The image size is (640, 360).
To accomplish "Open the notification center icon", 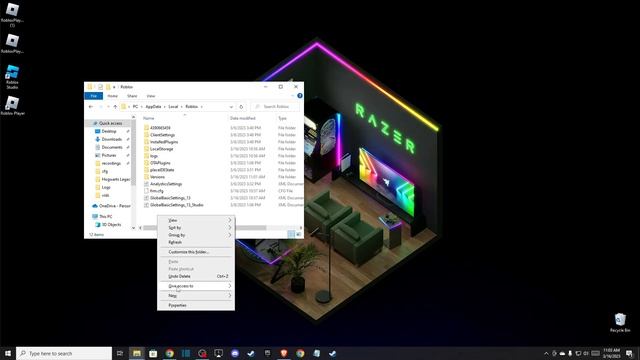I will pos(629,353).
